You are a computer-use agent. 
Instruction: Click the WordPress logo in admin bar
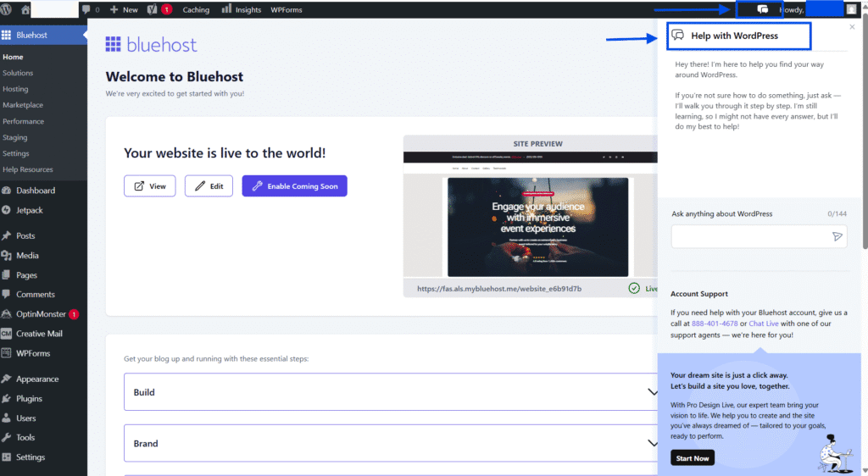tap(6, 9)
